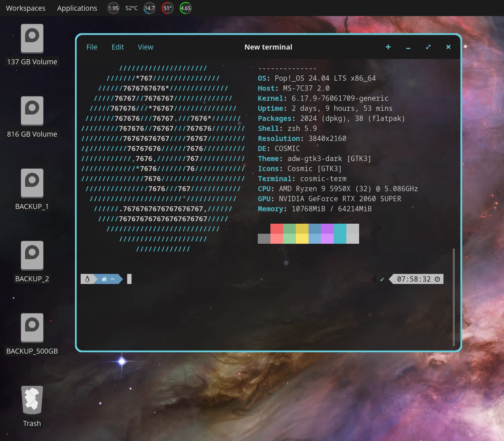Click the terminal vertical scrollbar
The width and height of the screenshot is (504, 441).
[454, 297]
